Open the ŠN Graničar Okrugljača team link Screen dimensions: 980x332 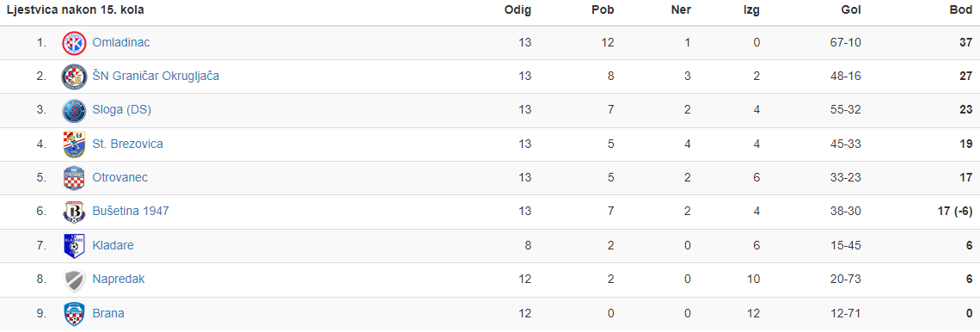point(156,77)
